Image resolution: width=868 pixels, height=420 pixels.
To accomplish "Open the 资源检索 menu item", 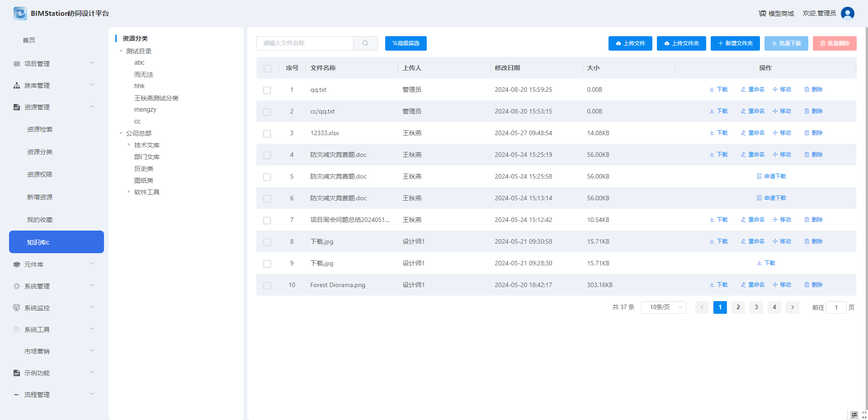I will 40,129.
